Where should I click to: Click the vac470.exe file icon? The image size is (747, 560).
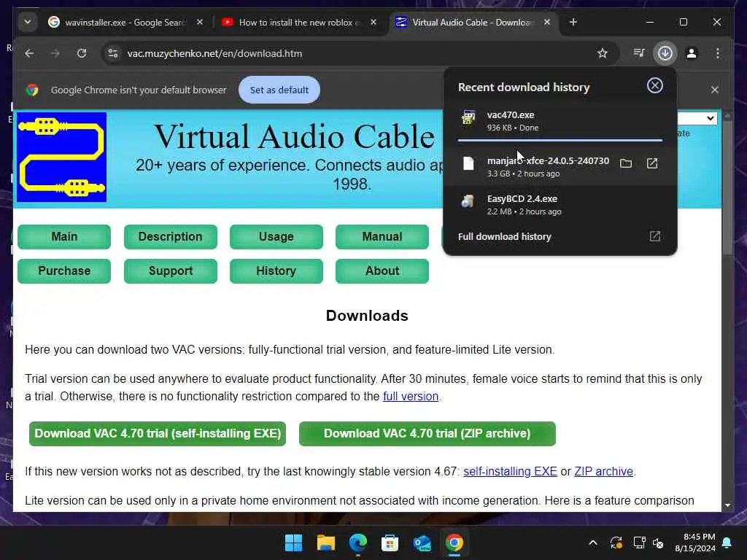click(x=468, y=117)
